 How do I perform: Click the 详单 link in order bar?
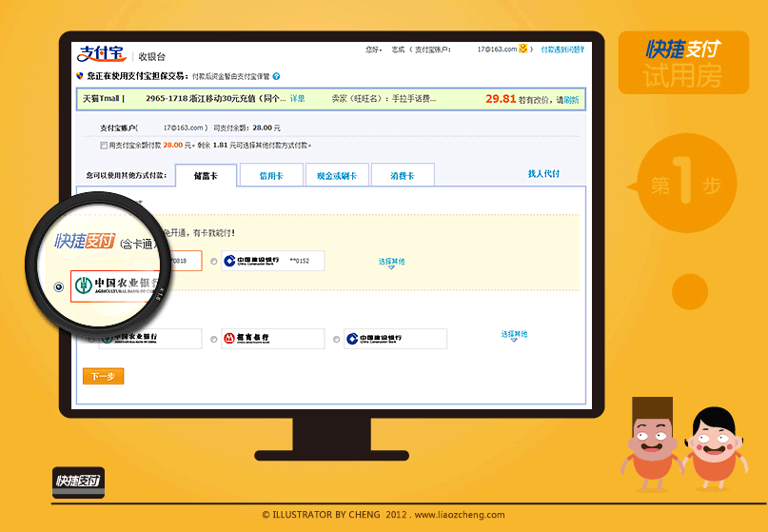click(x=297, y=98)
